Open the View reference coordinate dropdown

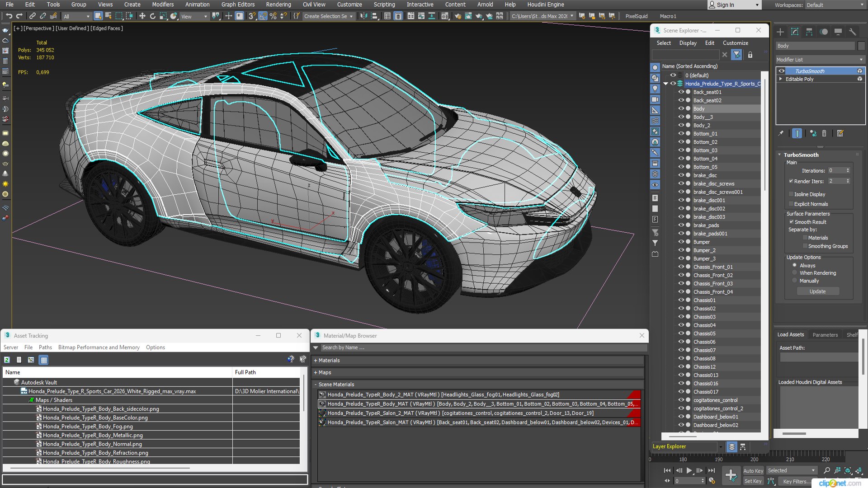click(194, 16)
